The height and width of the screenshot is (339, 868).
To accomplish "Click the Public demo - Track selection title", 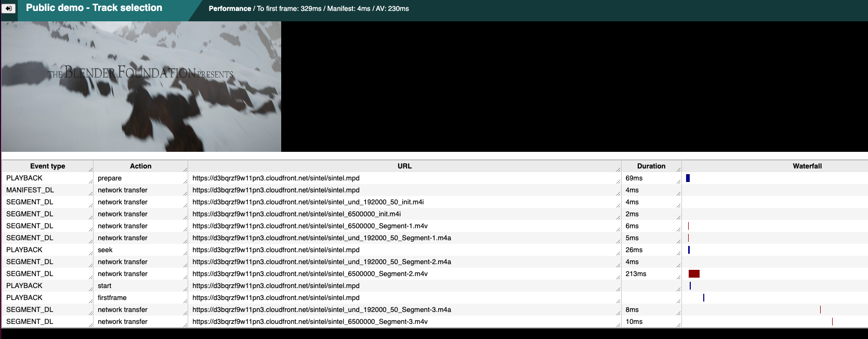I will coord(94,8).
